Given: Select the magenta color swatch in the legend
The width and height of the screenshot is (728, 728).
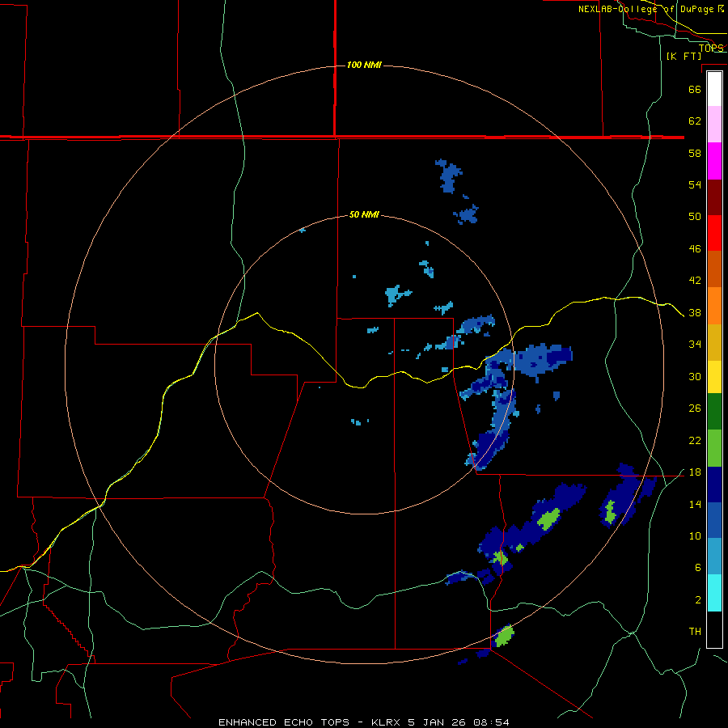Looking at the screenshot, I should coord(714,161).
